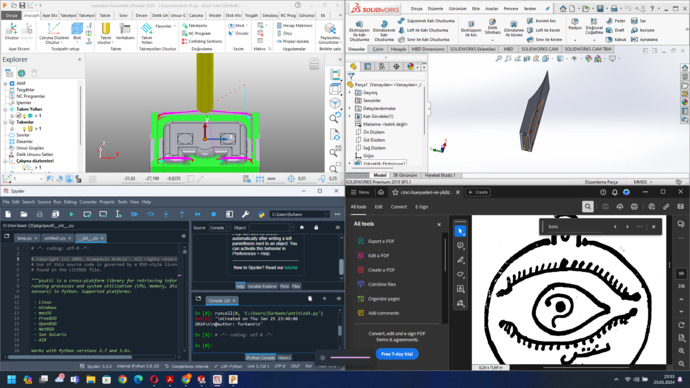
Task: Open the Favoriler dropdown in PowerMill ribbon
Action: [165, 26]
